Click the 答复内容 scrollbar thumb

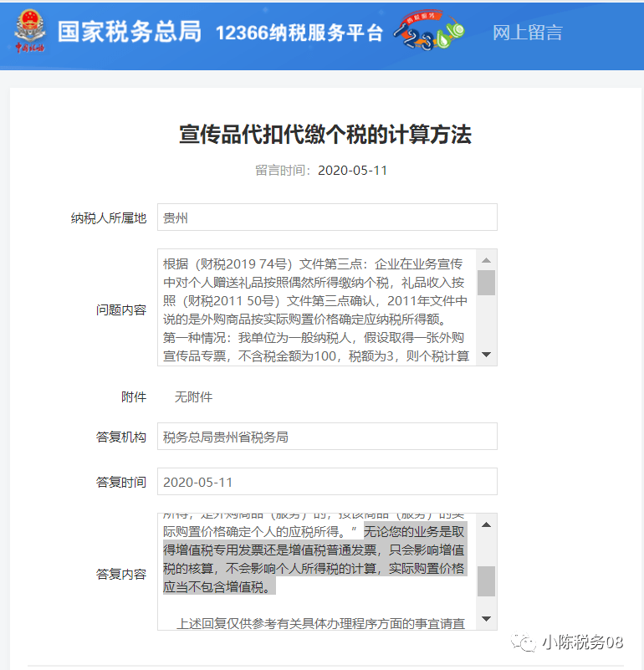pyautogui.click(x=486, y=581)
